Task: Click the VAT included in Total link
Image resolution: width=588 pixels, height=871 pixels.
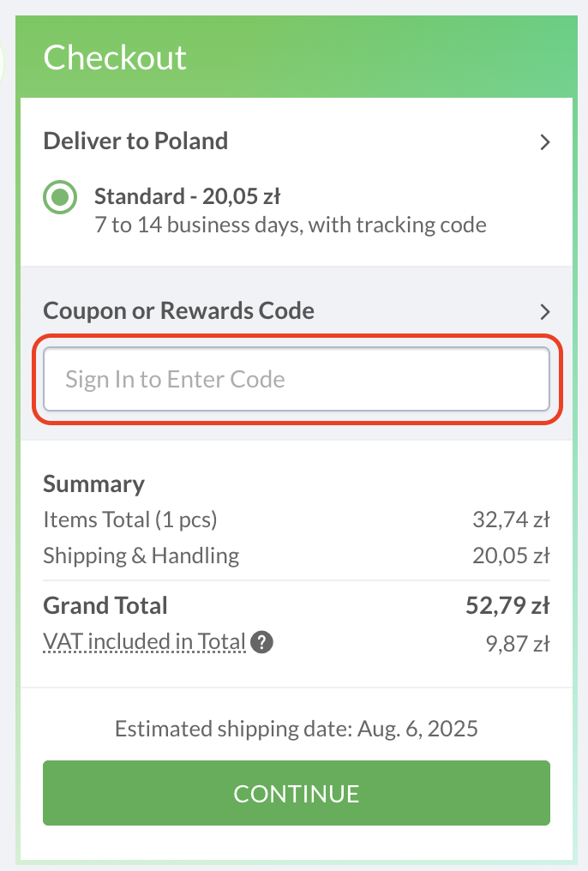Action: coord(144,641)
